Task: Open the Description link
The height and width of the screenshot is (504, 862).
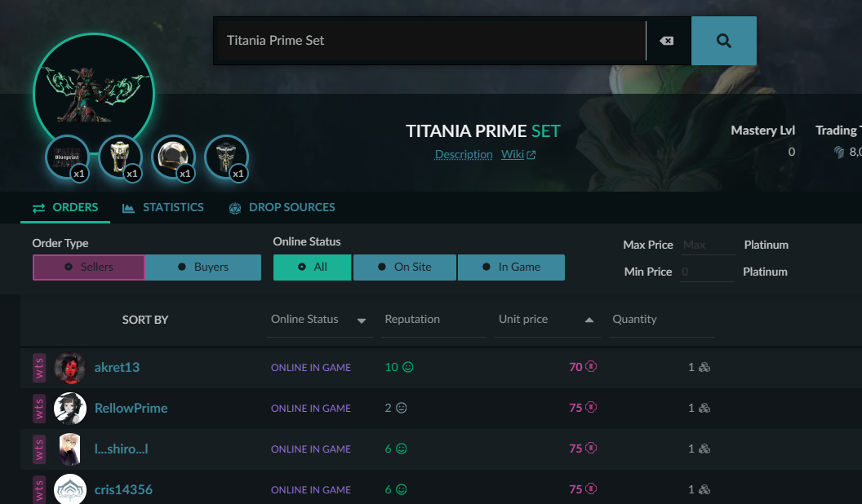Action: click(x=464, y=154)
